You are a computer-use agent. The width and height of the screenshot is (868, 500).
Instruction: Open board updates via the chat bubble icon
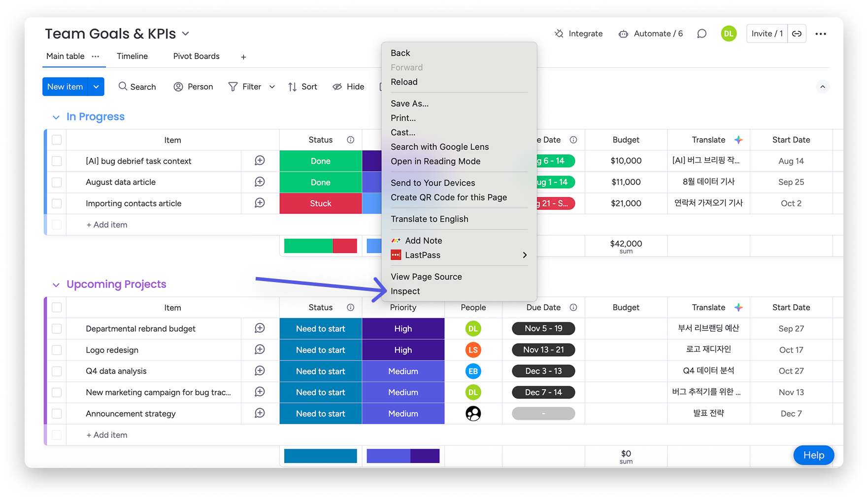(701, 34)
